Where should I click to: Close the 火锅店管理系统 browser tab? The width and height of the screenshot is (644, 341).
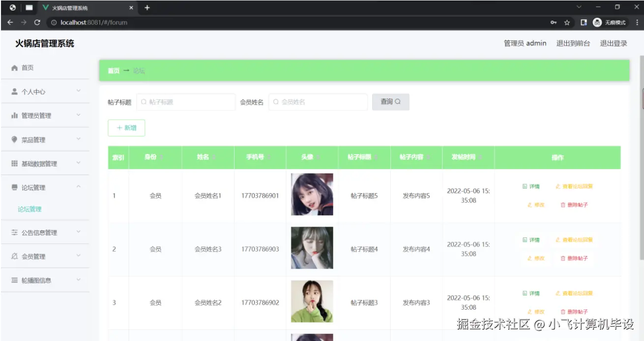pos(131,8)
